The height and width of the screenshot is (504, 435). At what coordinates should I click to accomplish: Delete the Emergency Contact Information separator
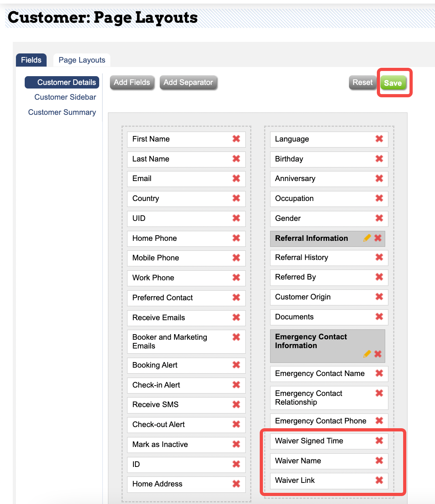pyautogui.click(x=378, y=354)
